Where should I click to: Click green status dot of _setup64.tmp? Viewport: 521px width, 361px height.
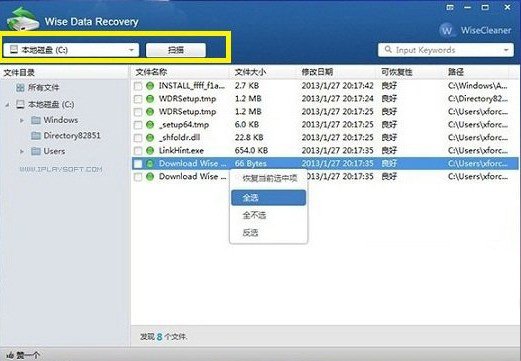click(x=150, y=125)
